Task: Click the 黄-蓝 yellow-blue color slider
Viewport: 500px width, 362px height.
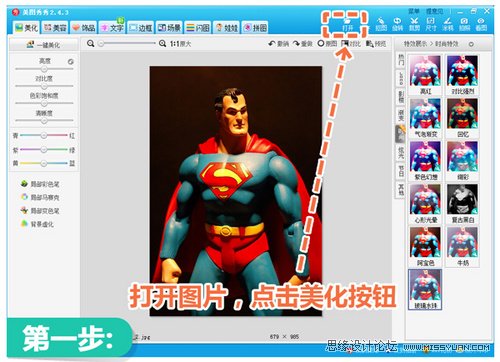Action: click(x=44, y=163)
